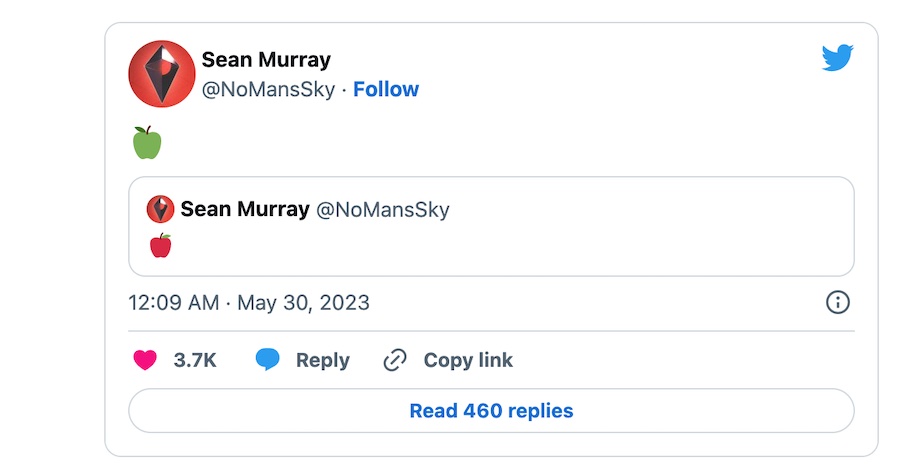Click the small avatar in quoted tweet

[160, 209]
